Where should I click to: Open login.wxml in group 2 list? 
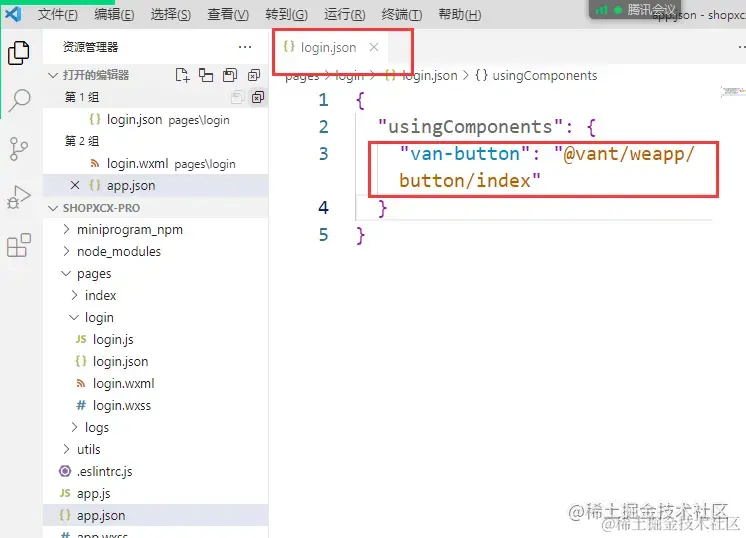point(156,164)
